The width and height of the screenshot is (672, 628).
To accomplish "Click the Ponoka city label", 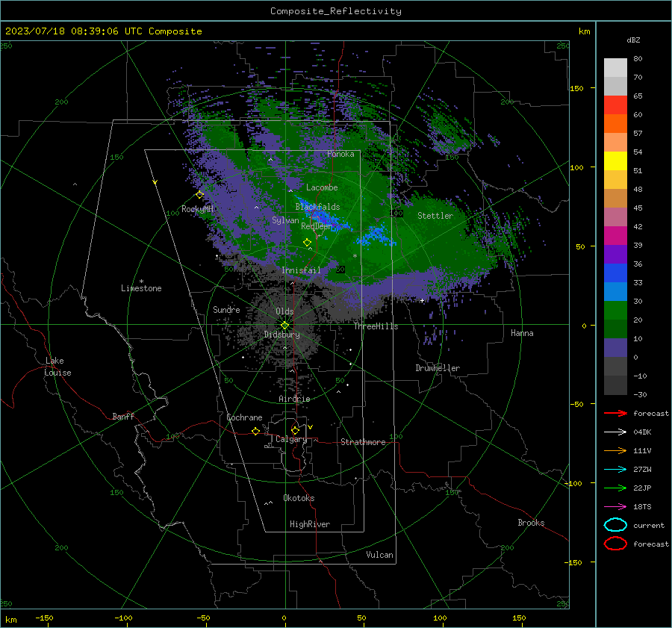I will 340,154.
